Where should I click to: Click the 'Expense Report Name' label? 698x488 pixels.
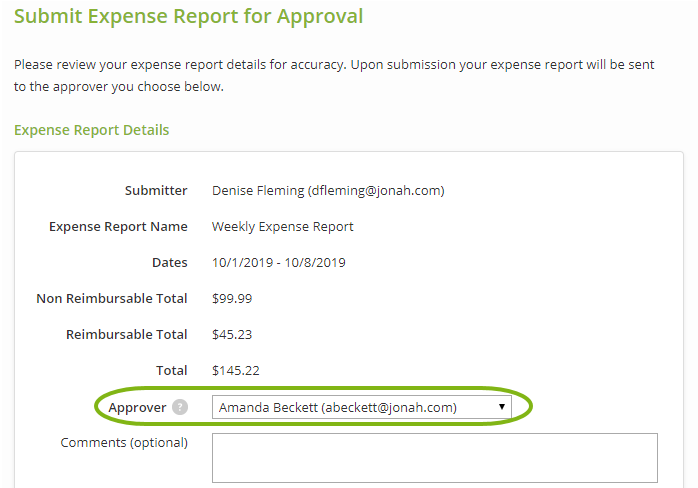pyautogui.click(x=118, y=227)
